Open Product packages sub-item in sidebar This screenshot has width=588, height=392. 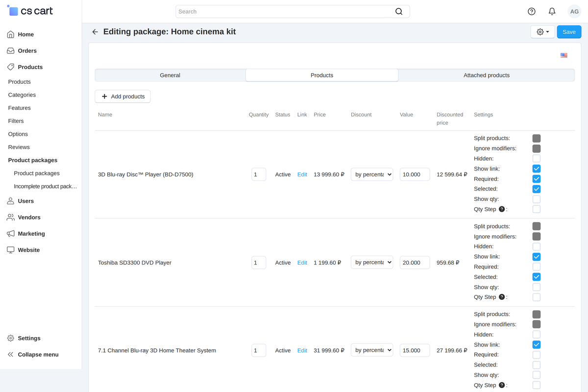tap(37, 173)
